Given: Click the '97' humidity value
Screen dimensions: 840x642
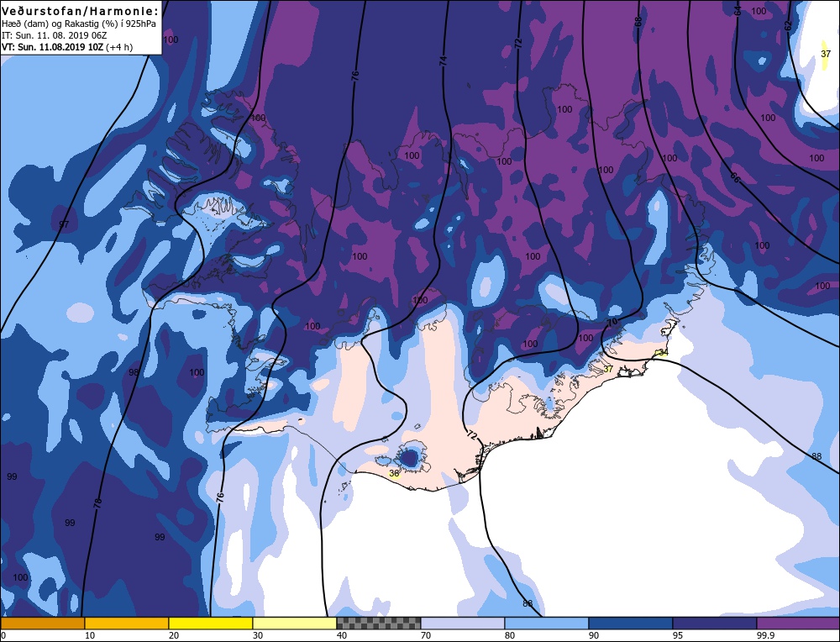Looking at the screenshot, I should [x=64, y=224].
